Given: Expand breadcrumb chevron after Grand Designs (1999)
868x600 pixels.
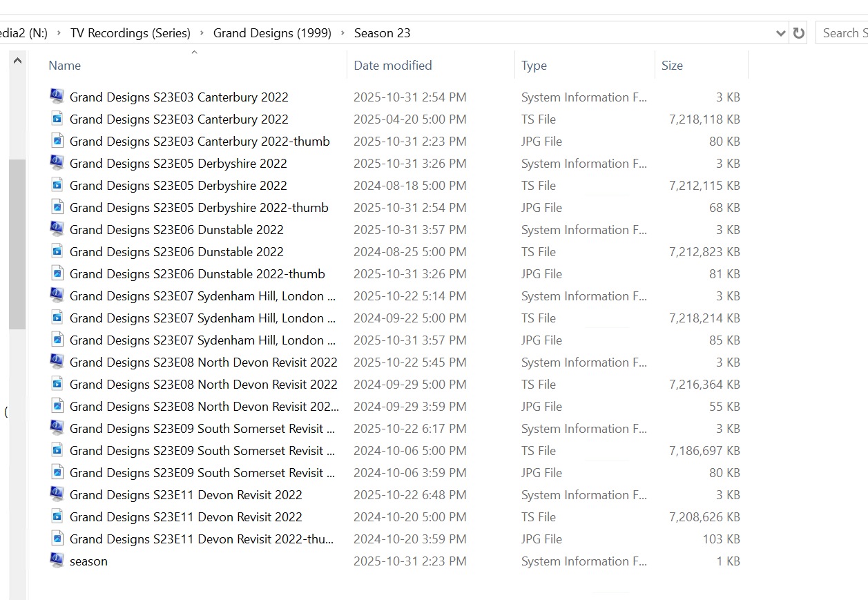Looking at the screenshot, I should click(x=343, y=33).
